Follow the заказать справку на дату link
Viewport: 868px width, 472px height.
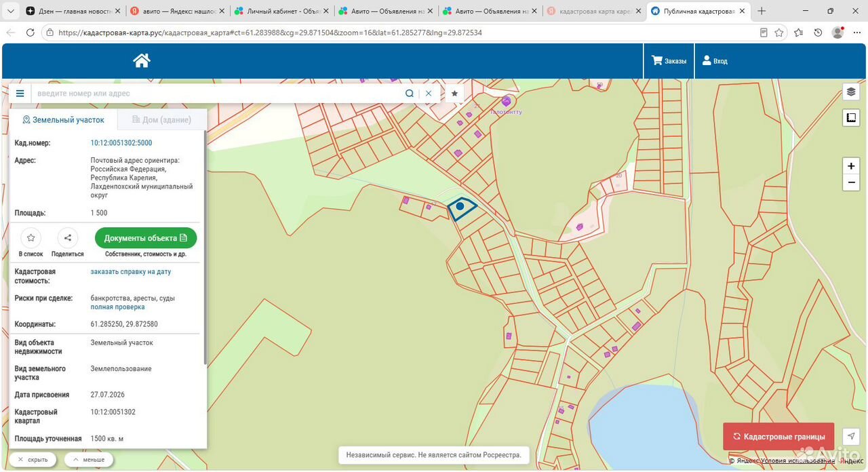(131, 271)
